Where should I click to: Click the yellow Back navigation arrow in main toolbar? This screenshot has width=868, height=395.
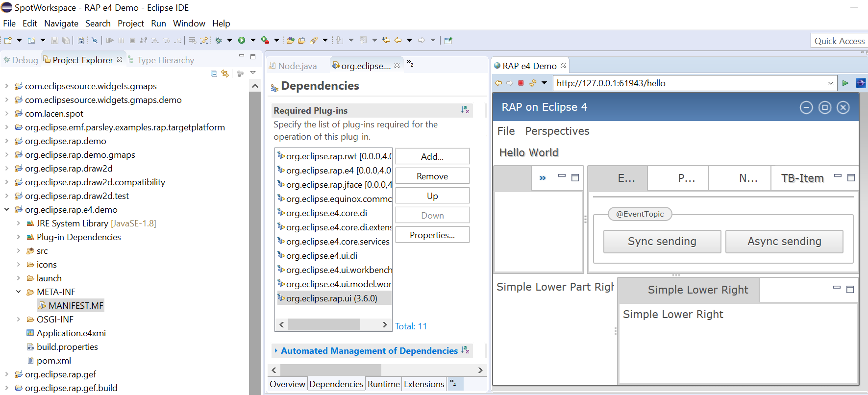click(398, 41)
